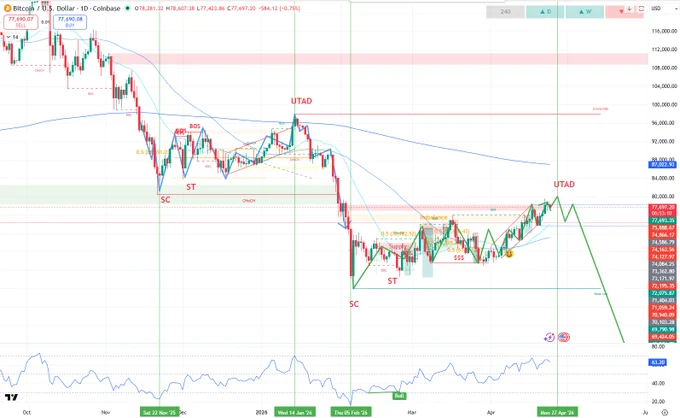Click the Wed 14 Jan '26 date marker
Screen dimensions: 680x418
coord(294,412)
